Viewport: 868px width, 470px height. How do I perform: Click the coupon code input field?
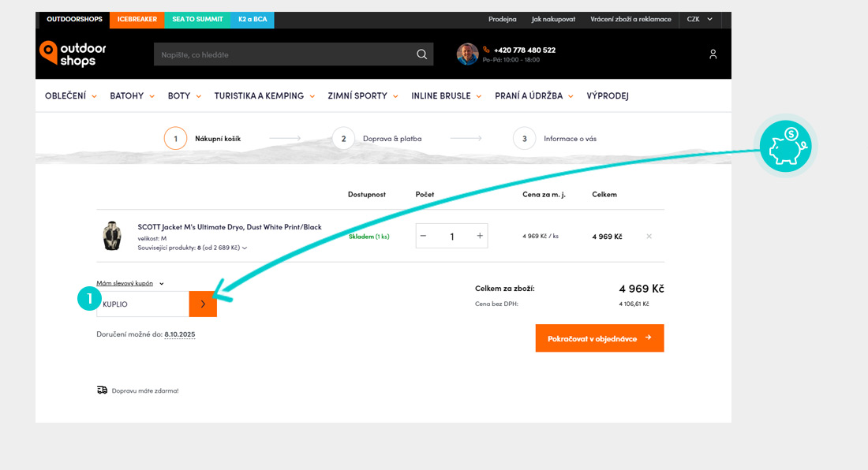click(144, 304)
